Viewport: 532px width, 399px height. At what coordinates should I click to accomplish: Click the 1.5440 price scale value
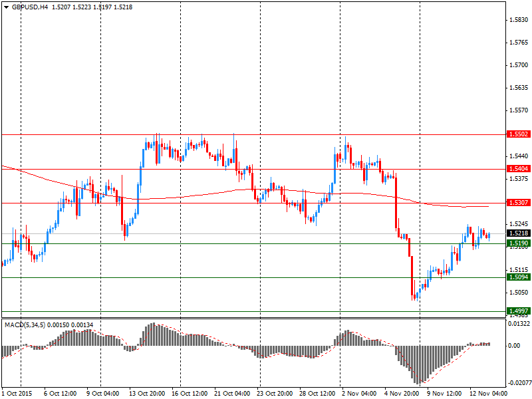coord(519,156)
